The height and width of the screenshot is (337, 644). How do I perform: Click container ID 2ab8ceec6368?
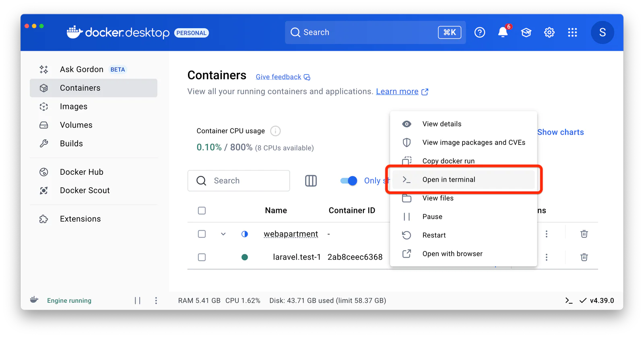coord(355,257)
